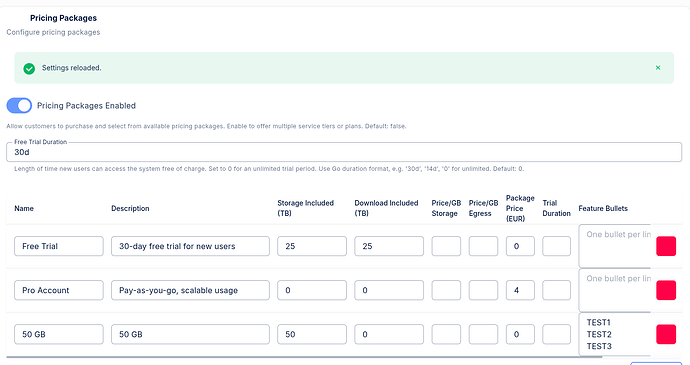Image resolution: width=690 pixels, height=365 pixels.
Task: Click Package Price field showing 4
Action: click(x=520, y=290)
